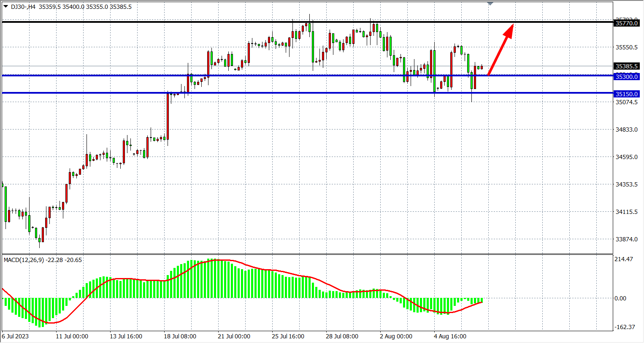
Task: Click the blue 35300.0 price label
Action: coord(626,77)
